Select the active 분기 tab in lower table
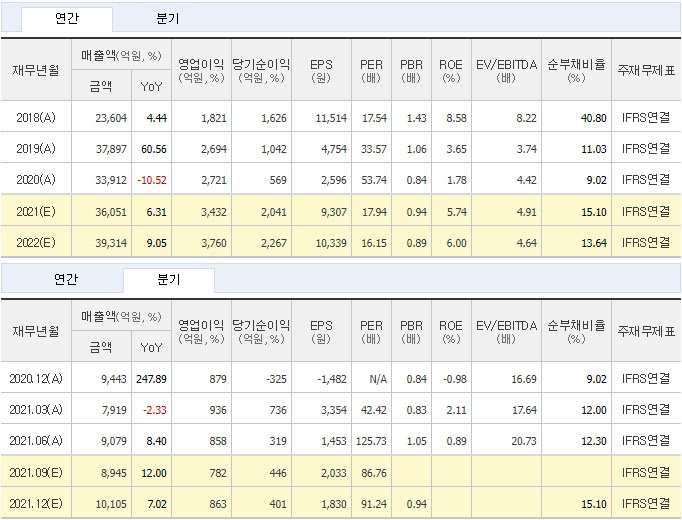Image resolution: width=682 pixels, height=520 pixels. coord(169,280)
